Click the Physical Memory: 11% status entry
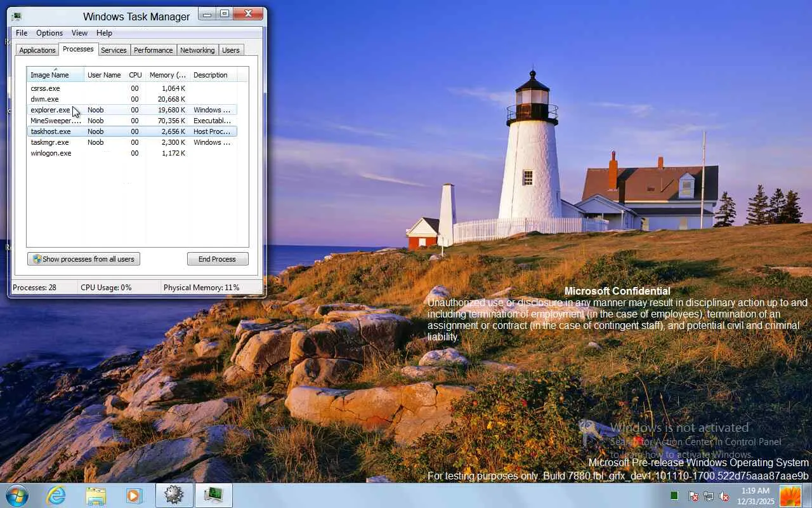 point(201,288)
